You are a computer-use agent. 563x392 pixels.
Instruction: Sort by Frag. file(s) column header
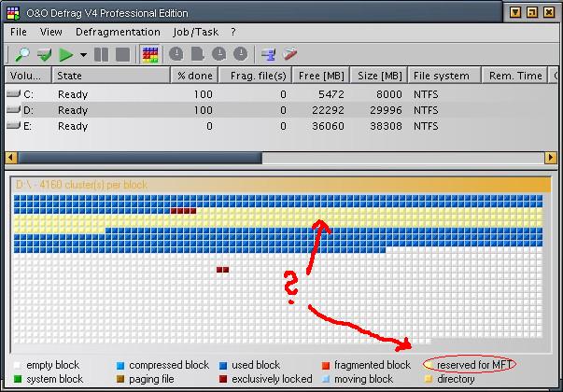(x=255, y=76)
